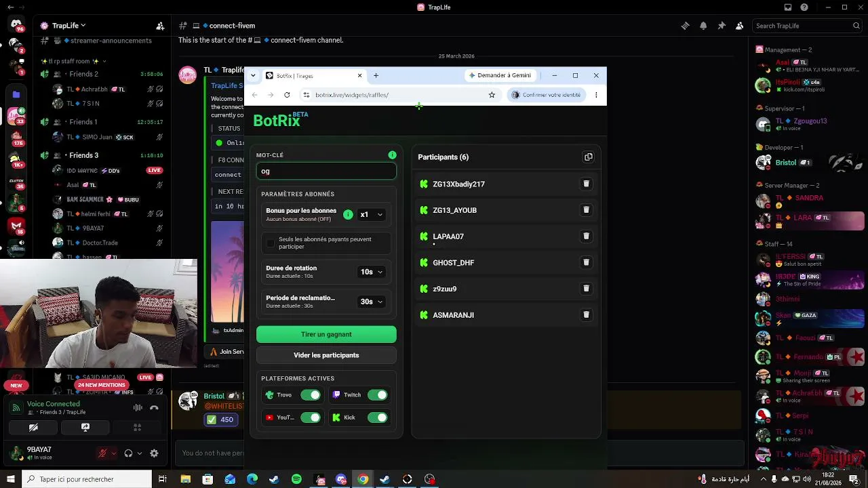
Task: Remove z9zuu9 from the raffle list
Action: coord(587,289)
